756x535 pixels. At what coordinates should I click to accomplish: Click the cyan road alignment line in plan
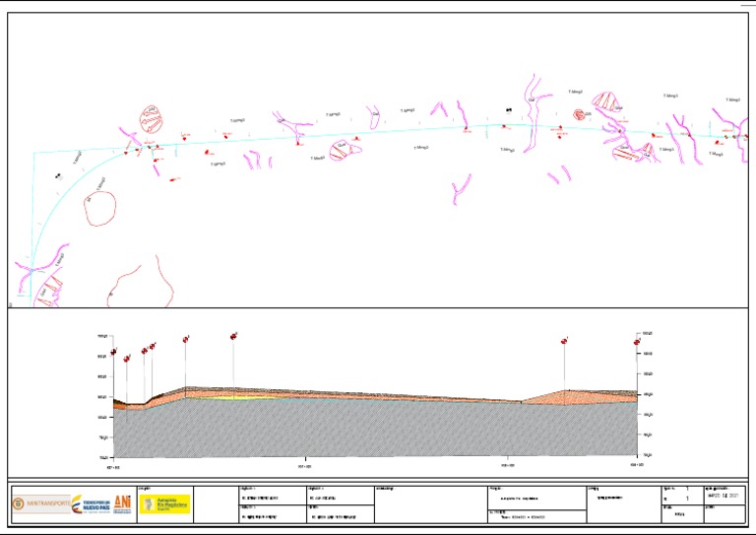pos(386,131)
